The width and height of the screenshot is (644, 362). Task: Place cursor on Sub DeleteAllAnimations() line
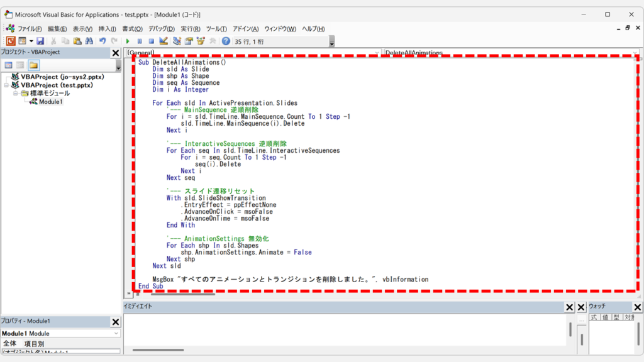[182, 62]
